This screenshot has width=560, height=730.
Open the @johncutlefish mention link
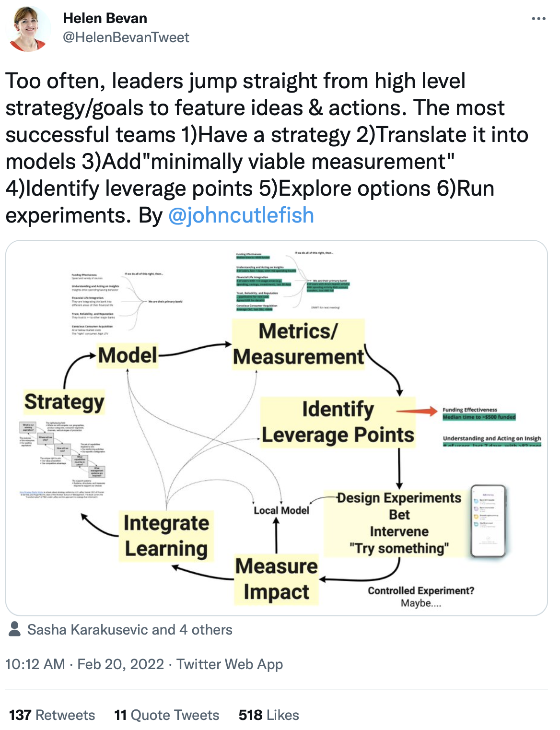click(x=241, y=215)
